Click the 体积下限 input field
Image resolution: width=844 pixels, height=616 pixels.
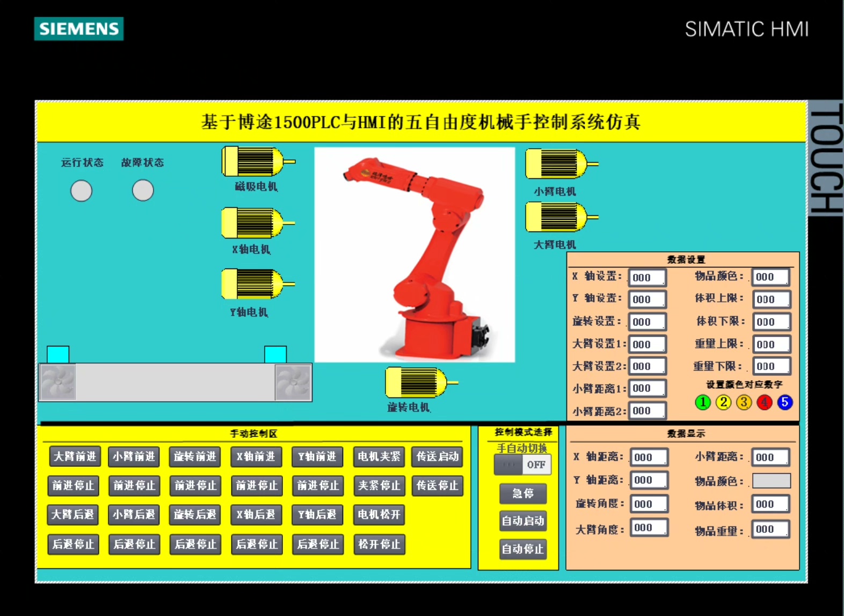pyautogui.click(x=772, y=322)
